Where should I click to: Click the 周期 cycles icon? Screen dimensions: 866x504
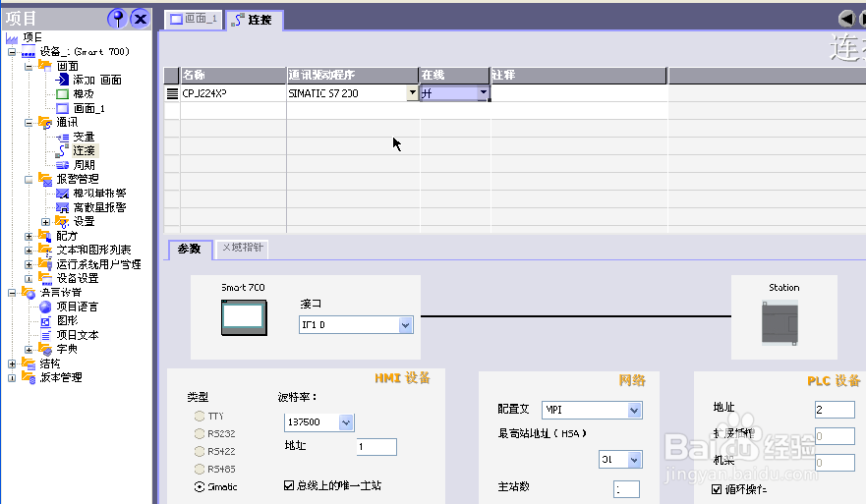pos(62,165)
